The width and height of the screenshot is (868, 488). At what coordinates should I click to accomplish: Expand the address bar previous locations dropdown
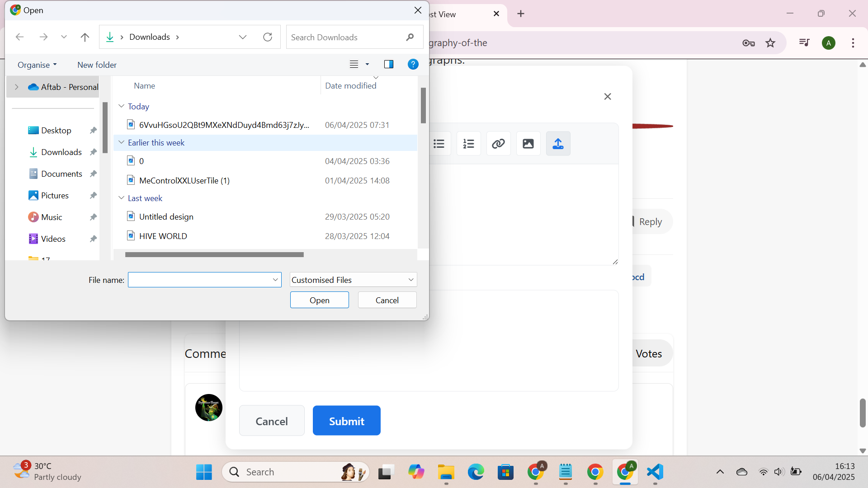243,37
